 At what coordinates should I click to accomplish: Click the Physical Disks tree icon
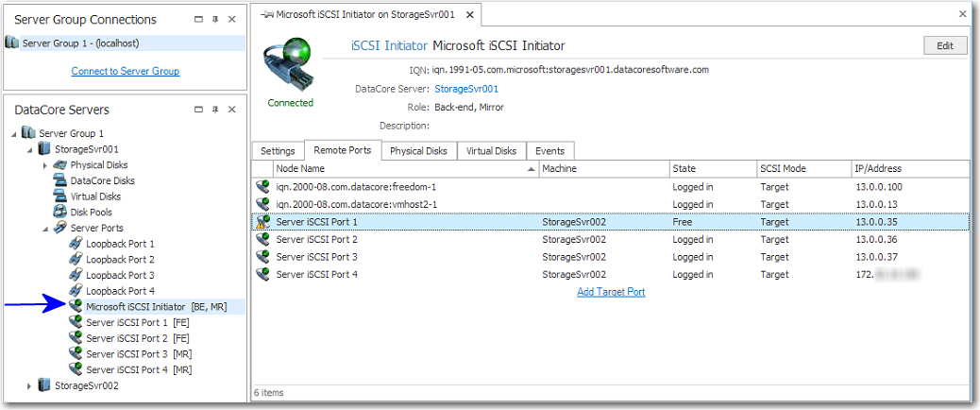click(60, 165)
